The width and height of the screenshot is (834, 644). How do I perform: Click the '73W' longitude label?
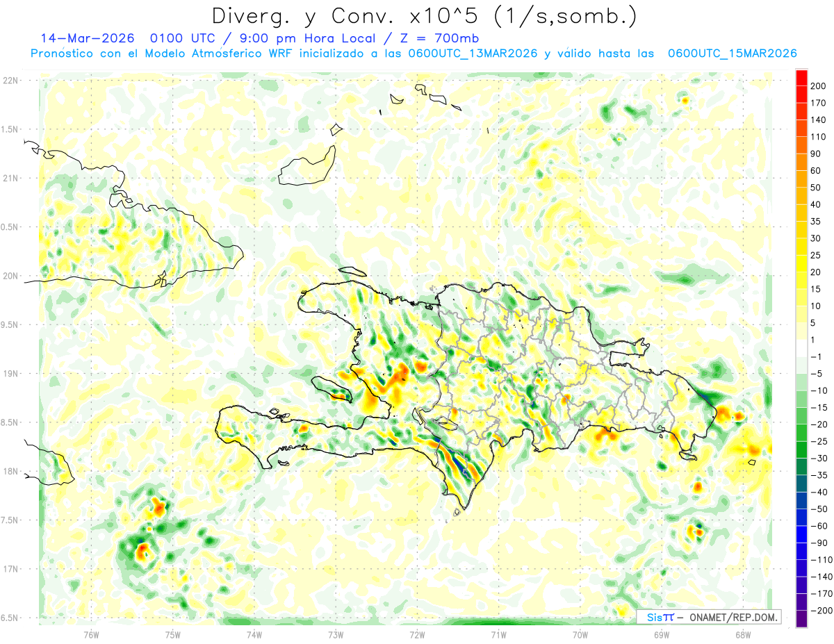(336, 634)
